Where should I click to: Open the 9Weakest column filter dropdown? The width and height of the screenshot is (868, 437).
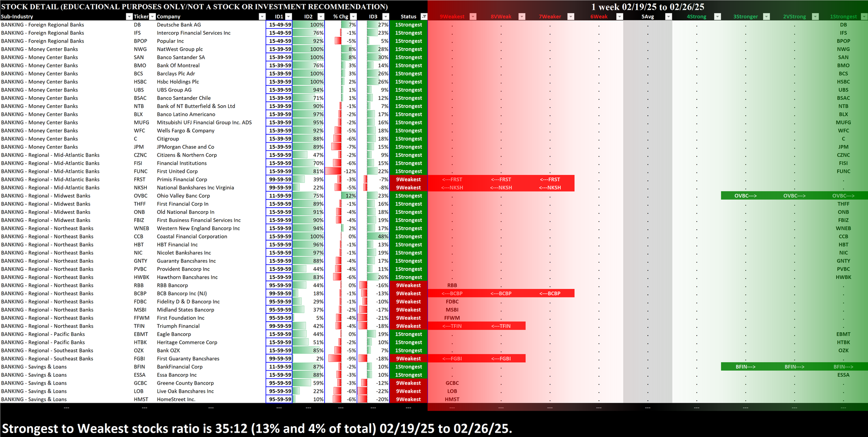(473, 16)
